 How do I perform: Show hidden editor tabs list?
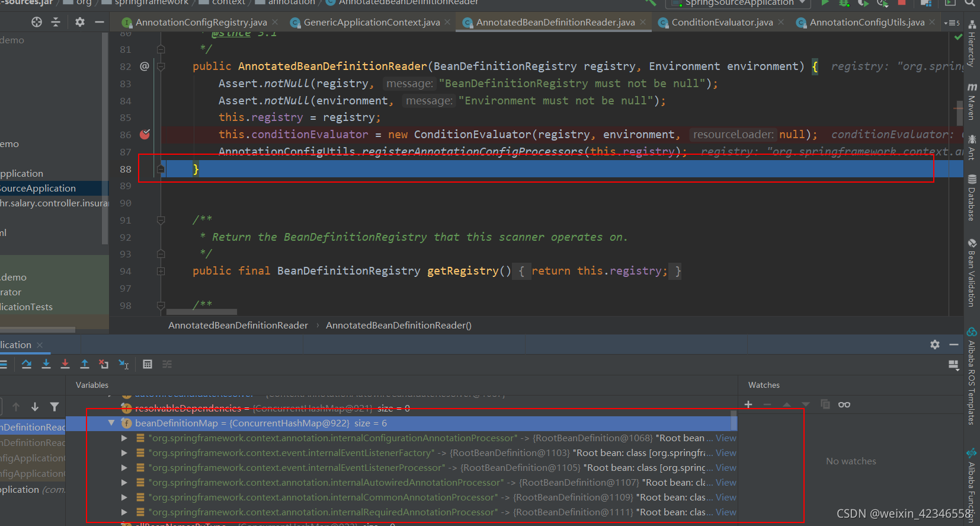952,23
